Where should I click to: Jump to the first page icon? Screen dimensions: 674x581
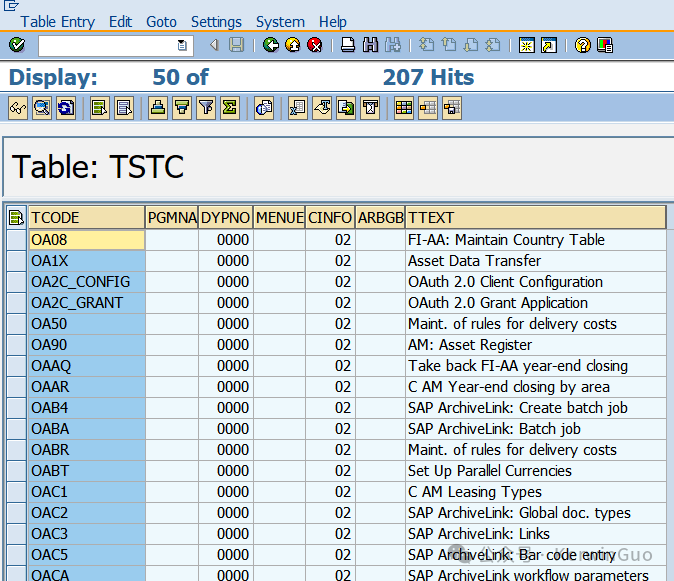pyautogui.click(x=426, y=45)
